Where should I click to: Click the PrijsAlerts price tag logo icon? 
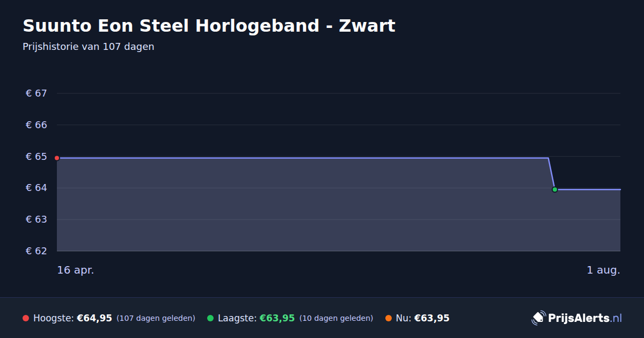[x=538, y=318]
